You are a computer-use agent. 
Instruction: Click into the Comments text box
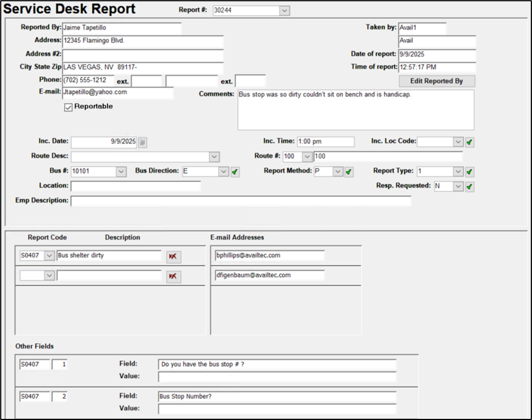(x=355, y=110)
